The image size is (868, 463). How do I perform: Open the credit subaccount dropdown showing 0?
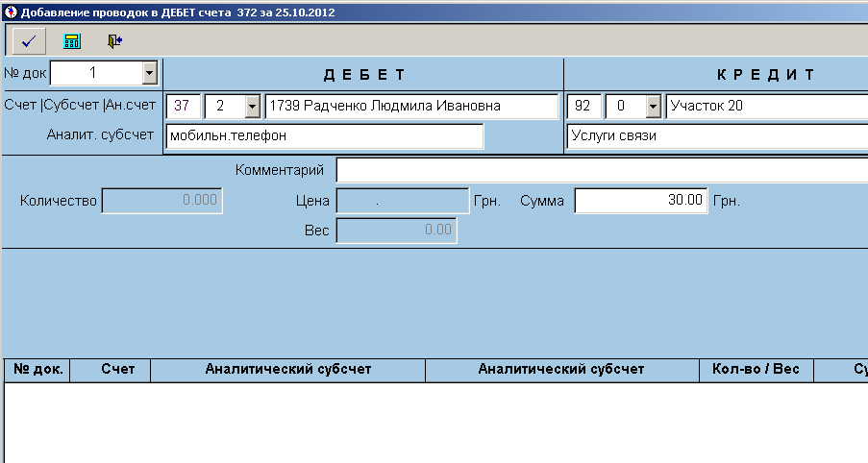(654, 107)
